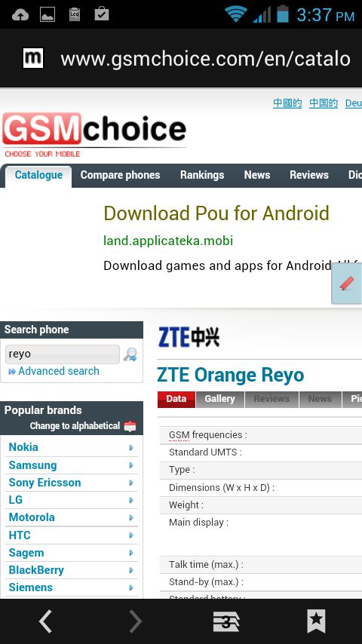
Task: Focus the Search phone input field
Action: (63, 354)
